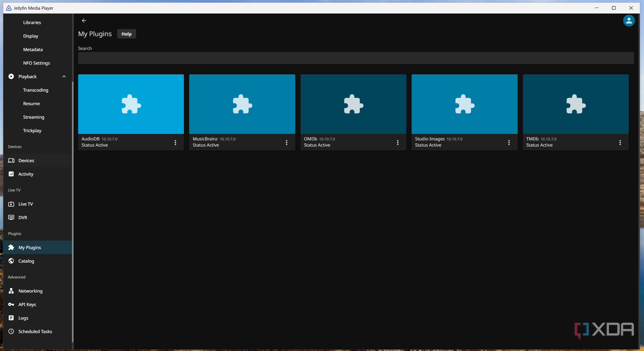The width and height of the screenshot is (644, 351).
Task: Open the Metadata page
Action: point(33,49)
